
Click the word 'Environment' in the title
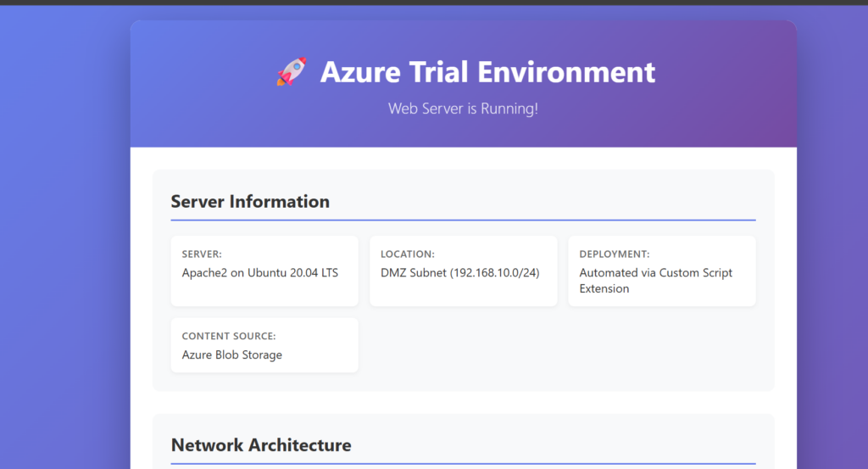pos(566,72)
